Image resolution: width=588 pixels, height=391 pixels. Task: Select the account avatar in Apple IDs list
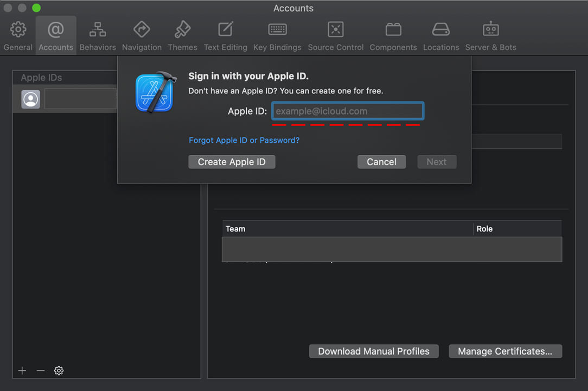(31, 99)
